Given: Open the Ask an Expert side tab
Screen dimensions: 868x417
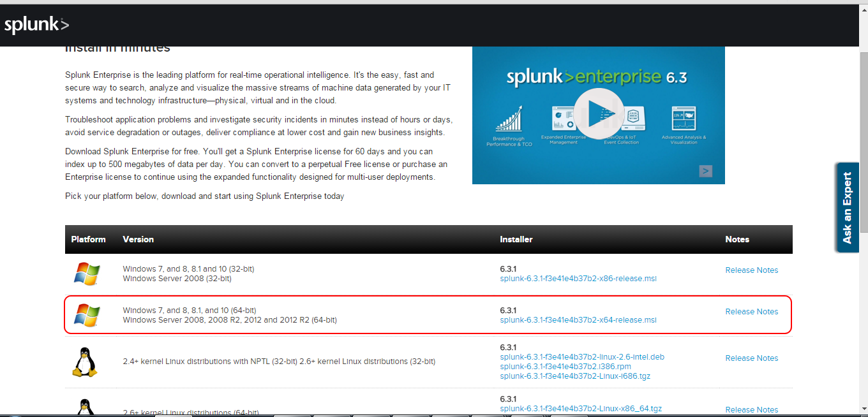Looking at the screenshot, I should pos(848,208).
